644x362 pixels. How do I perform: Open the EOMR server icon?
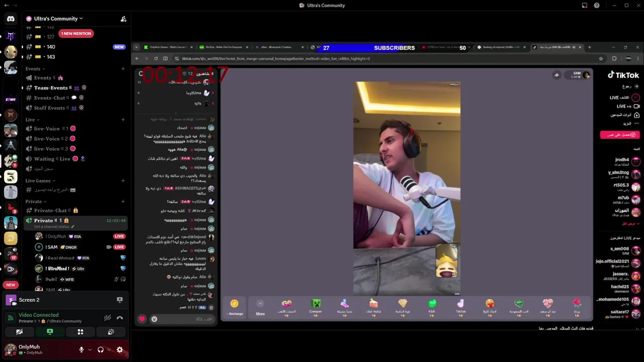[11, 100]
